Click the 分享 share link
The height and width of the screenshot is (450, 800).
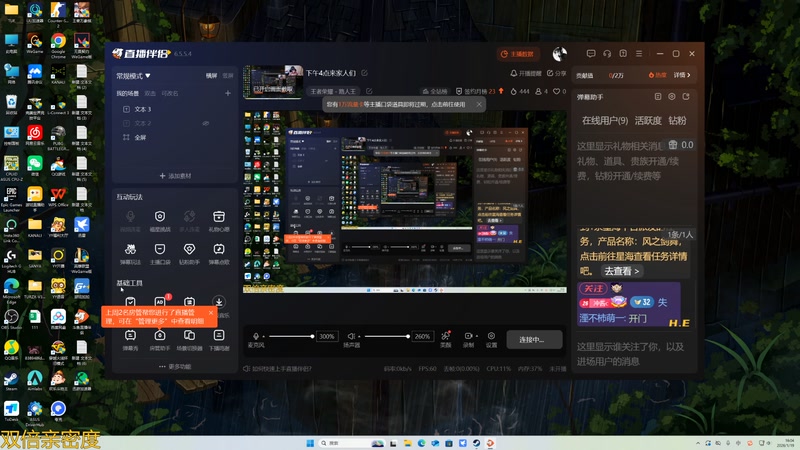557,73
